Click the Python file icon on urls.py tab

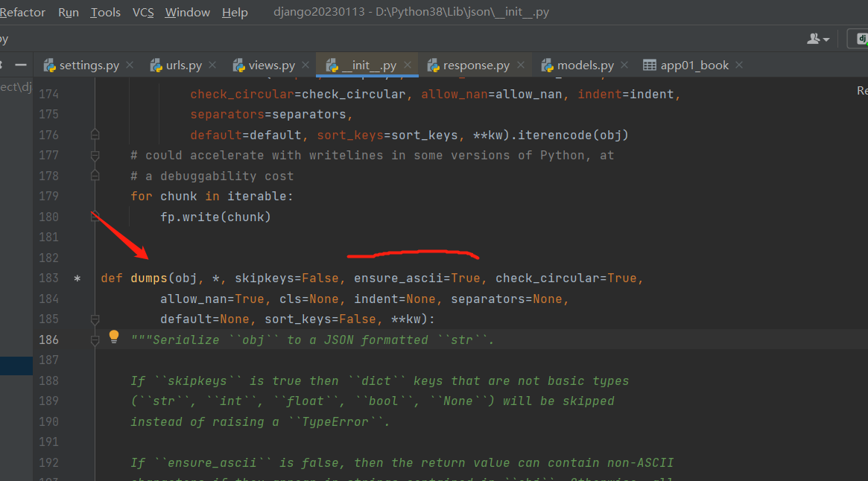[x=156, y=66]
